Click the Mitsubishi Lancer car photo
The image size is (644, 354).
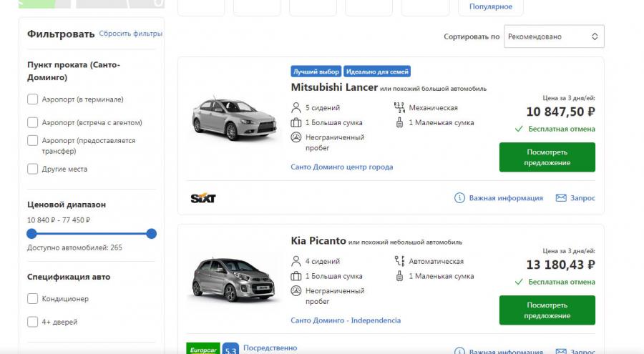tap(234, 119)
